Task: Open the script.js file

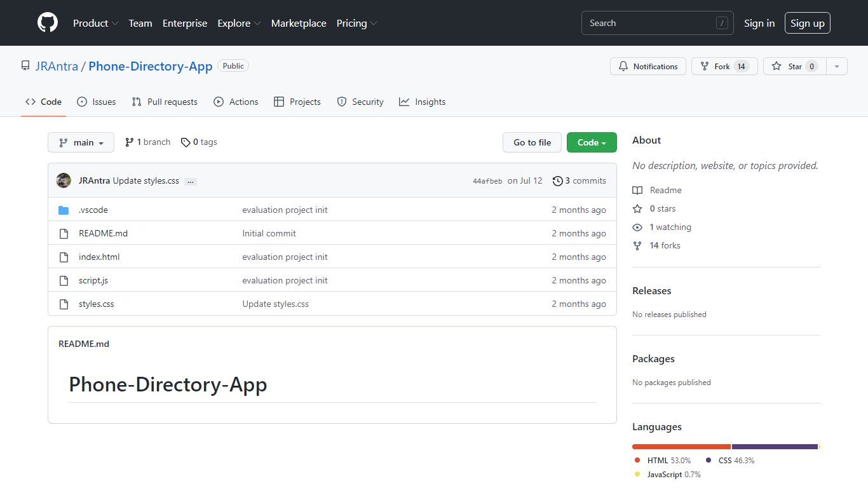Action: pyautogui.click(x=93, y=280)
